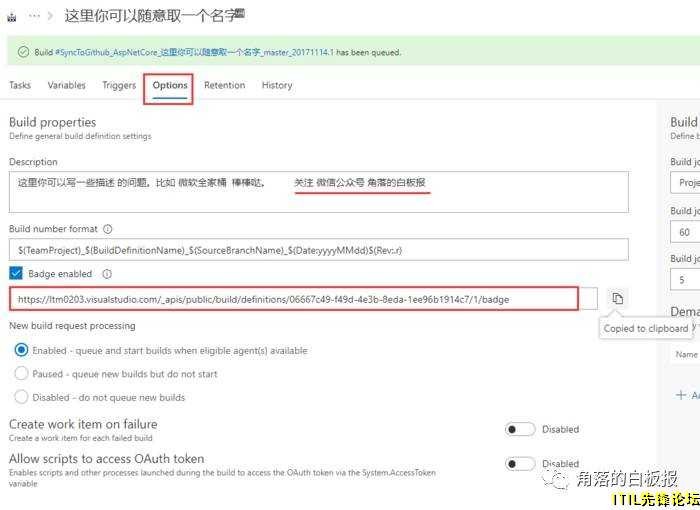The height and width of the screenshot is (510, 700).
Task: Switch to the History tab
Action: pos(277,85)
